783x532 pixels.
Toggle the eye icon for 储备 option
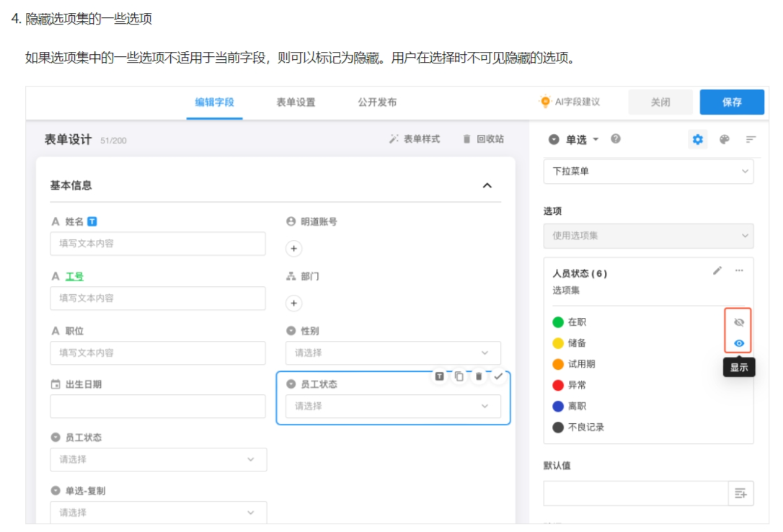click(x=738, y=343)
